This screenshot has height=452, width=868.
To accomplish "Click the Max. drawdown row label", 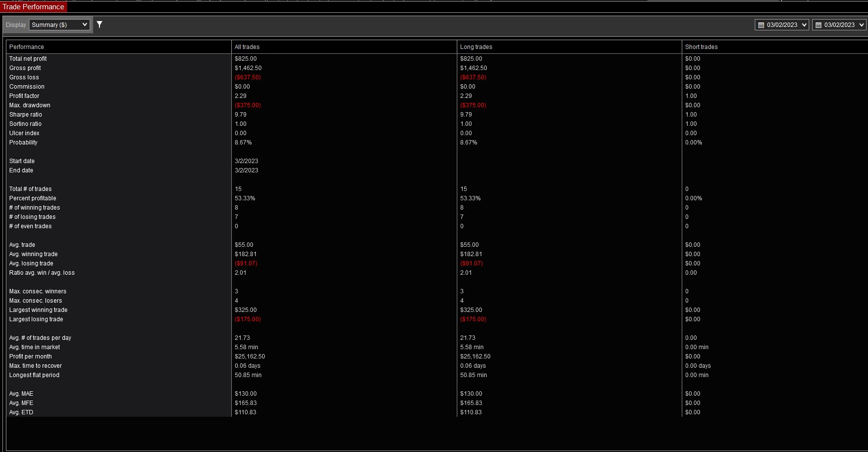I will (30, 105).
